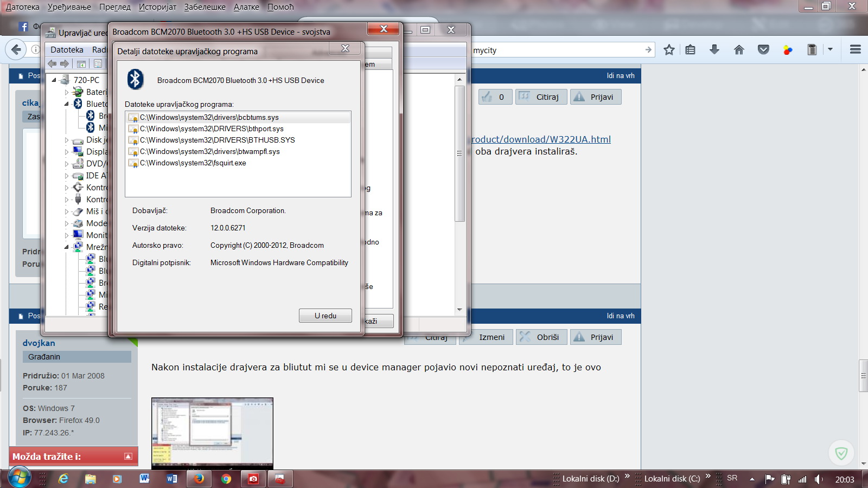Select the Monitor category icon in tree
This screenshot has width=868, height=488.
point(78,235)
